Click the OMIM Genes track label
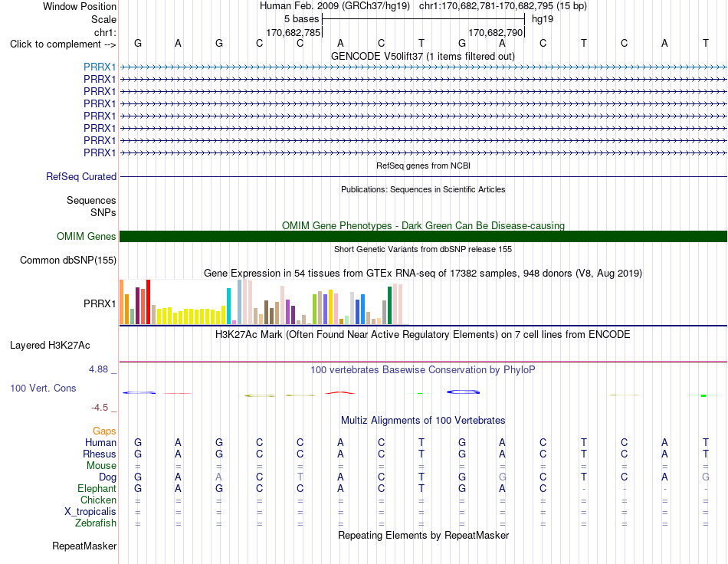The height and width of the screenshot is (564, 728). pyautogui.click(x=87, y=236)
